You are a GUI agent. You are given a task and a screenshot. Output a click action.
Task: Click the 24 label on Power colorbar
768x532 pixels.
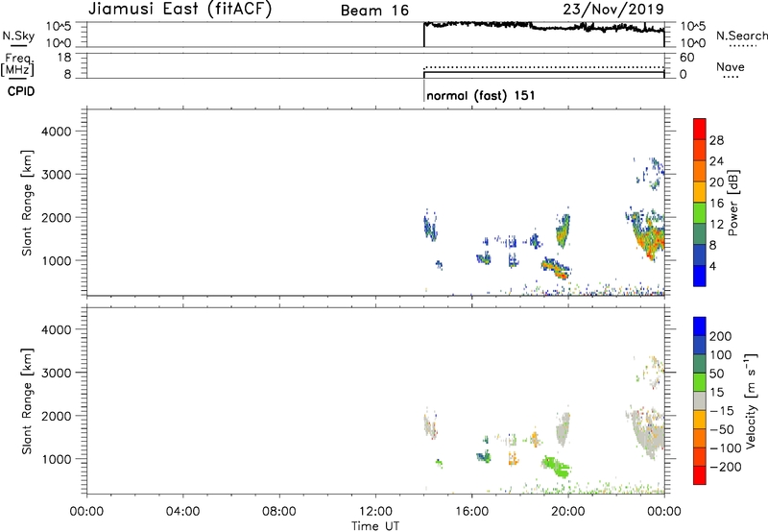[716, 161]
